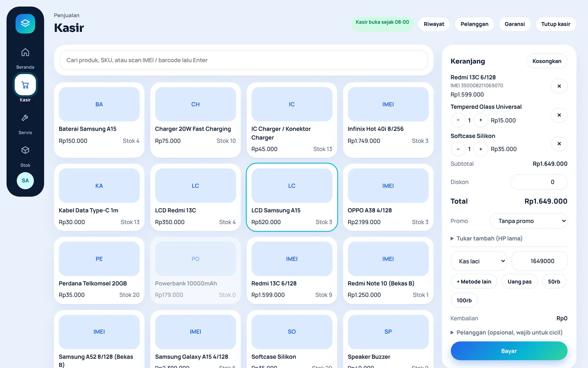Open Pelanggan from top bar
Image resolution: width=588 pixels, height=368 pixels.
474,24
